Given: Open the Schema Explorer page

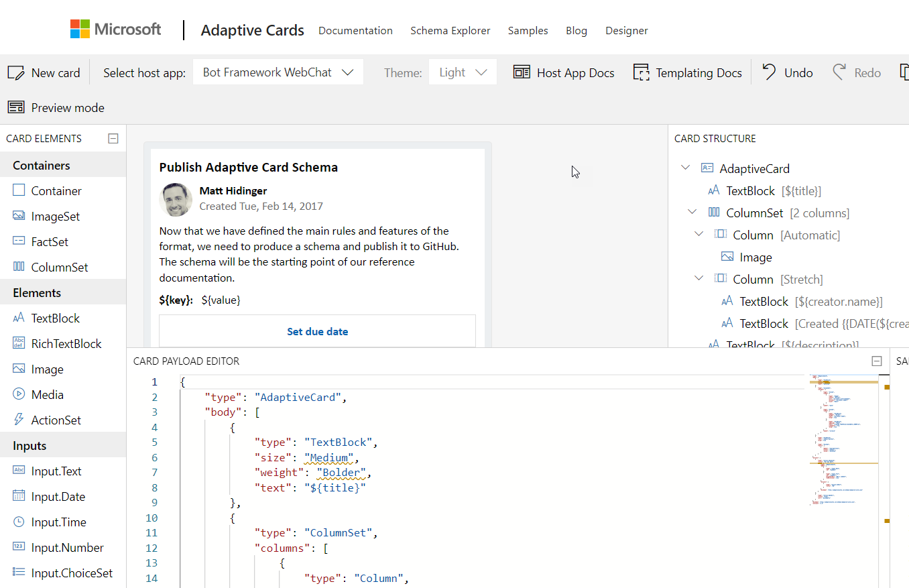Looking at the screenshot, I should point(450,31).
